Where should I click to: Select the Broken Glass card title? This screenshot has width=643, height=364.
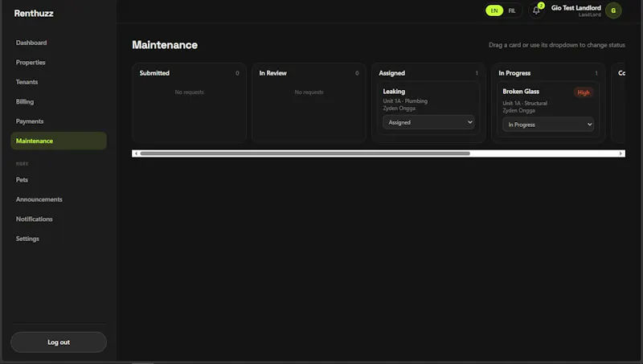(x=521, y=92)
